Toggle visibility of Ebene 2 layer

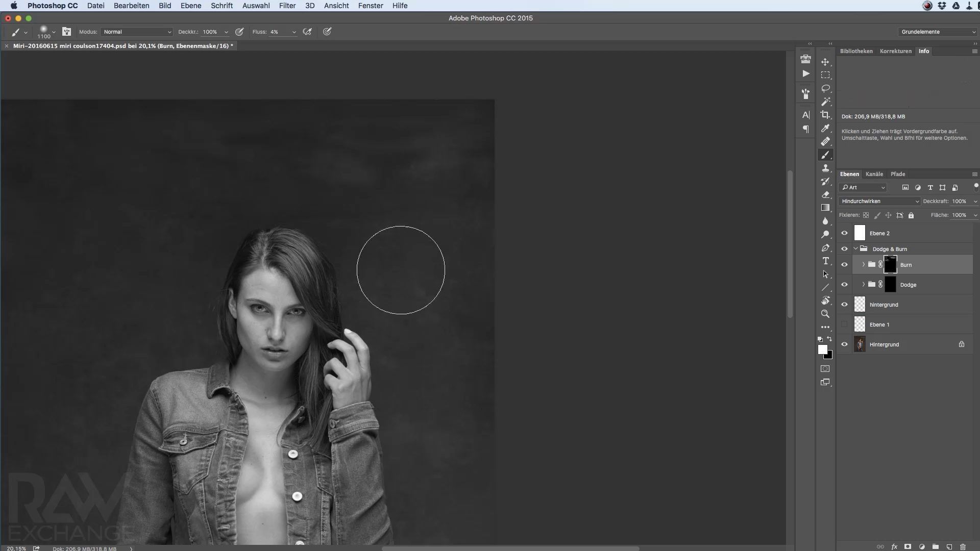pos(844,233)
